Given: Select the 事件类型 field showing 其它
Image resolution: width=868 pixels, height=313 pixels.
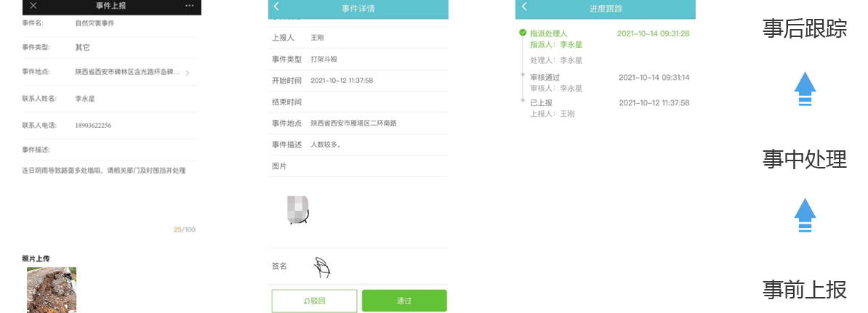Looking at the screenshot, I should tap(110, 47).
